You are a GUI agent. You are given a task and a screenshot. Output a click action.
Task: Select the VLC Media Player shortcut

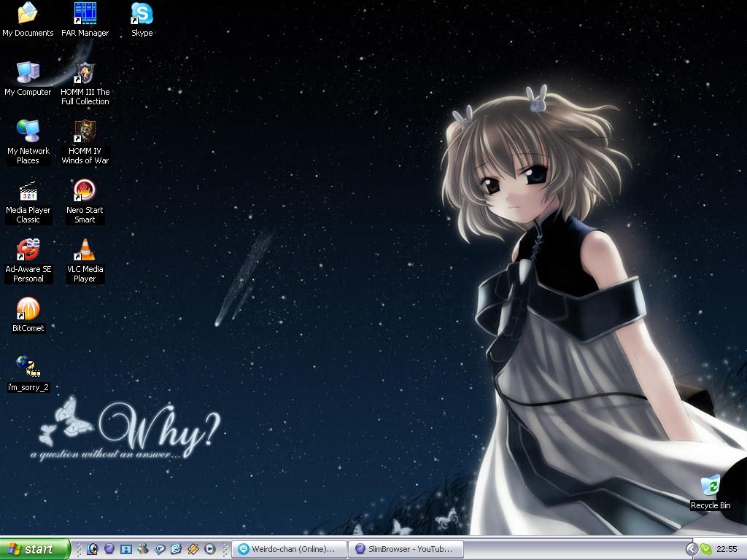pyautogui.click(x=85, y=260)
